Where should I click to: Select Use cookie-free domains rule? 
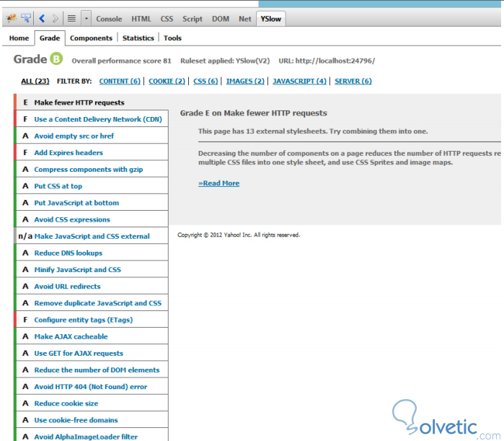pyautogui.click(x=92, y=420)
